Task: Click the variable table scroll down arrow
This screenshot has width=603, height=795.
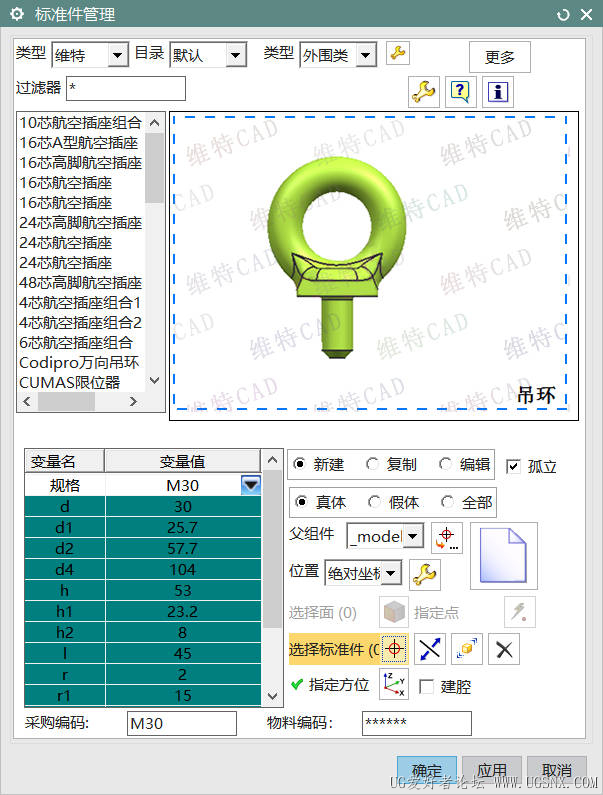Action: click(x=272, y=696)
